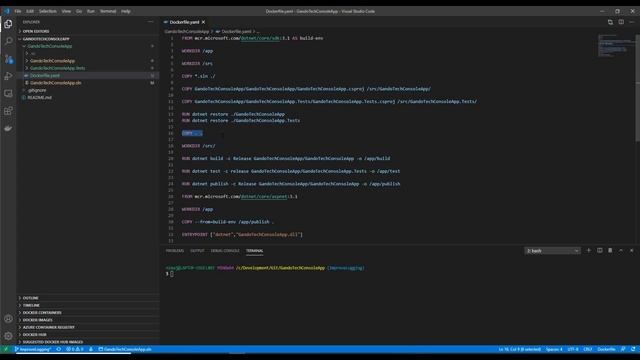Switch to the Problems panel tab
640x360 pixels.
pos(175,251)
